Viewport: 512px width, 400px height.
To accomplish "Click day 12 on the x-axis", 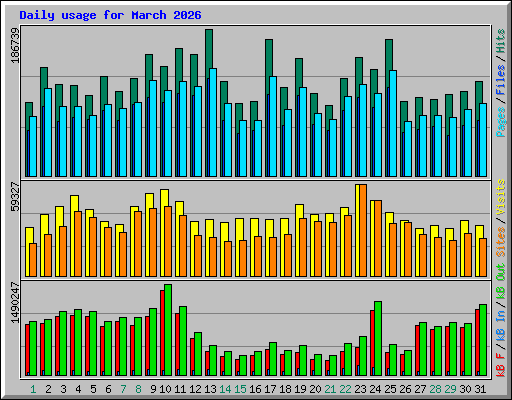I will (195, 389).
